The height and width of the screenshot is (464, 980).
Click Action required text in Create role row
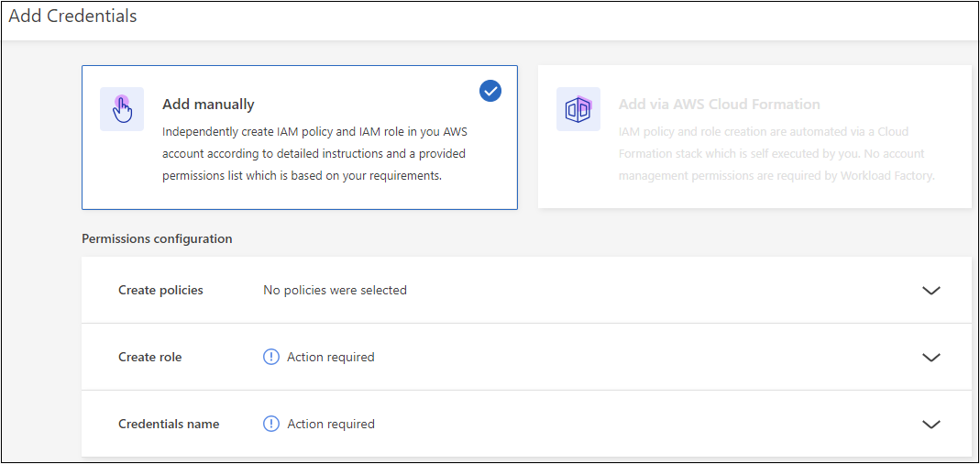[x=330, y=357]
